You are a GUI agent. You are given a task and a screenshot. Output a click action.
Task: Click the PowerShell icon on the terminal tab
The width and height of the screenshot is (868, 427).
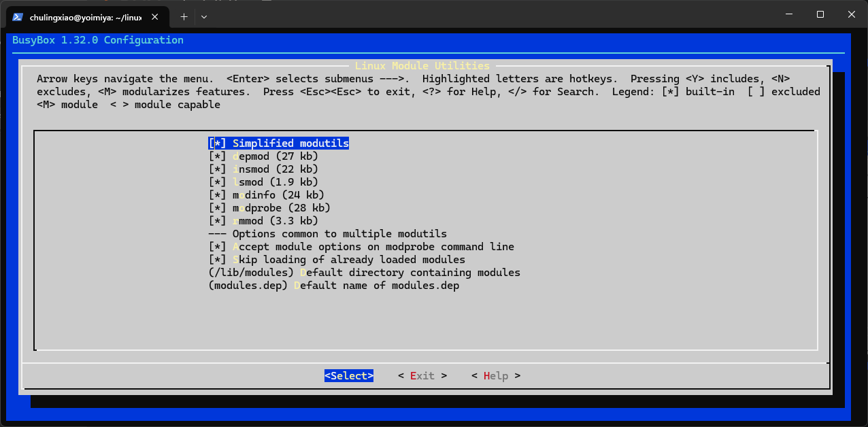click(18, 17)
